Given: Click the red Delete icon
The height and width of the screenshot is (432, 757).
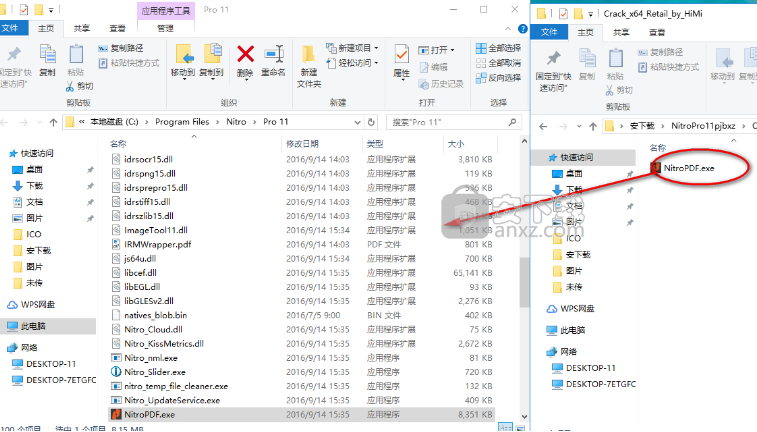Looking at the screenshot, I should [x=245, y=54].
